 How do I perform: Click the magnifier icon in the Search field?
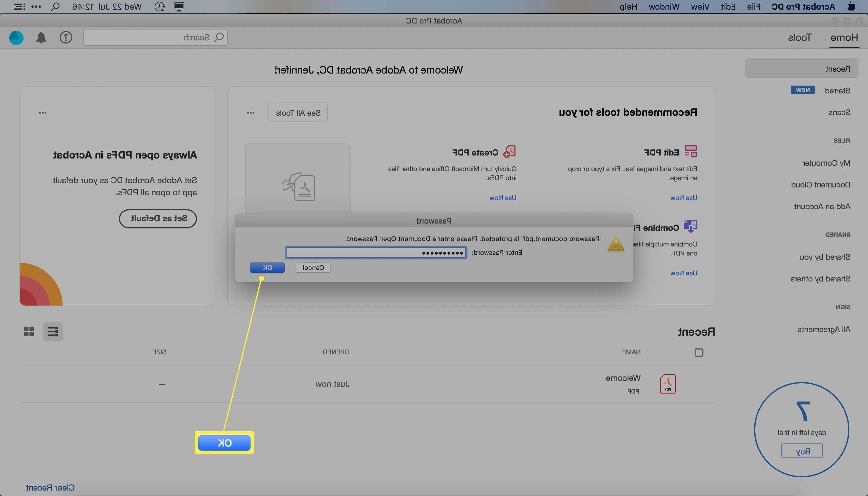click(219, 37)
